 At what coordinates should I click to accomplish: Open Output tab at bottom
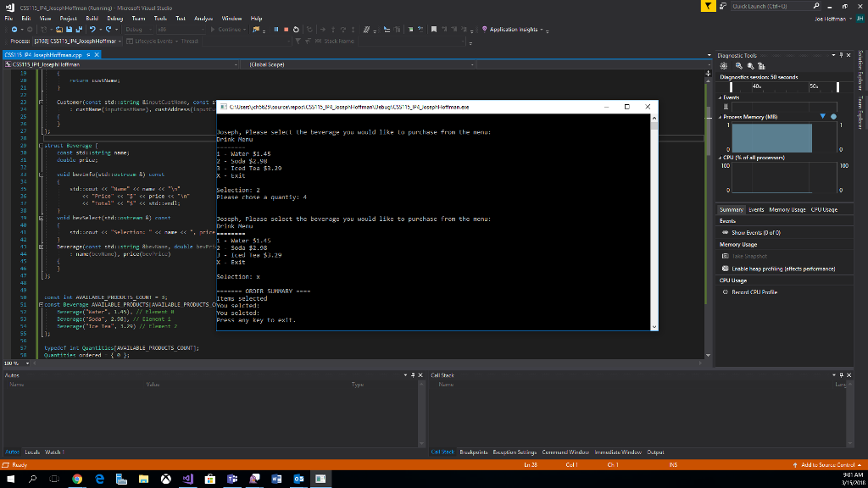[655, 452]
